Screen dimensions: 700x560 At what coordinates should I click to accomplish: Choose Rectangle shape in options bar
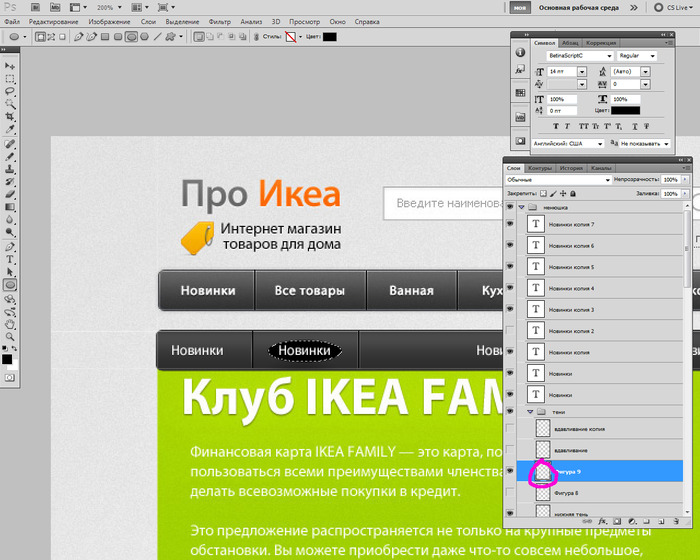click(105, 37)
